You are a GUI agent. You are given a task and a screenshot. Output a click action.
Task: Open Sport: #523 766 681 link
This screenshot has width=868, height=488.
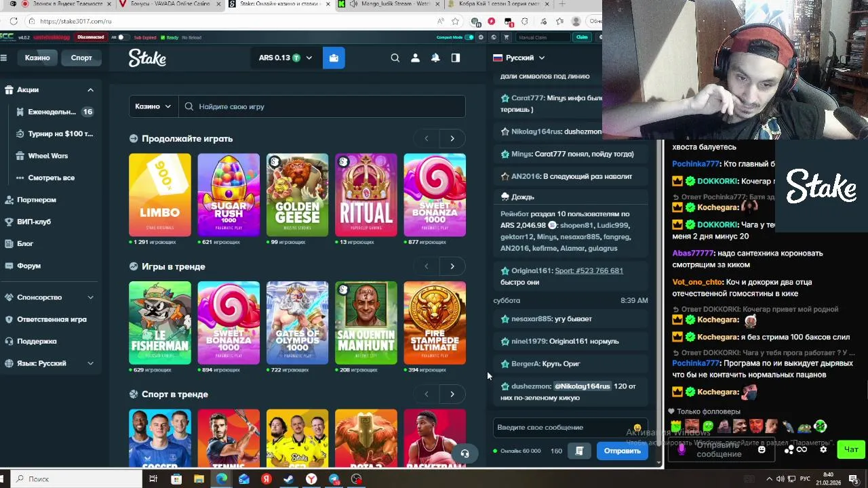pyautogui.click(x=589, y=270)
